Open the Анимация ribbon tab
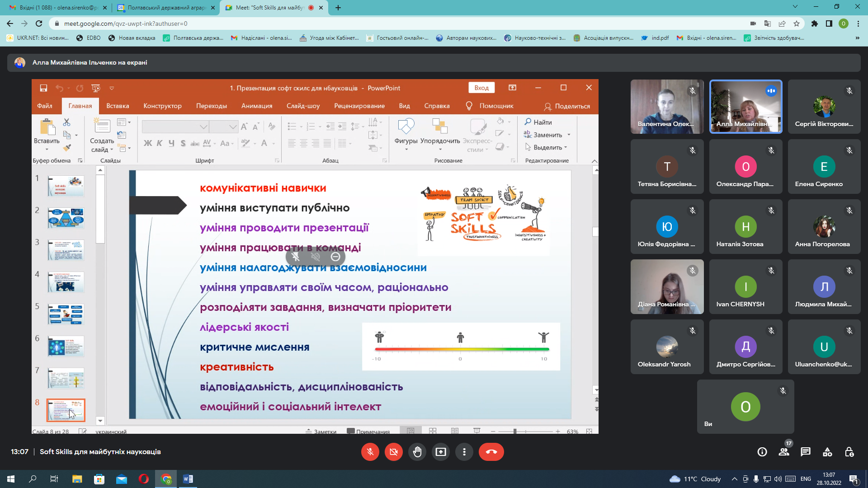This screenshot has height=488, width=868. (x=257, y=106)
